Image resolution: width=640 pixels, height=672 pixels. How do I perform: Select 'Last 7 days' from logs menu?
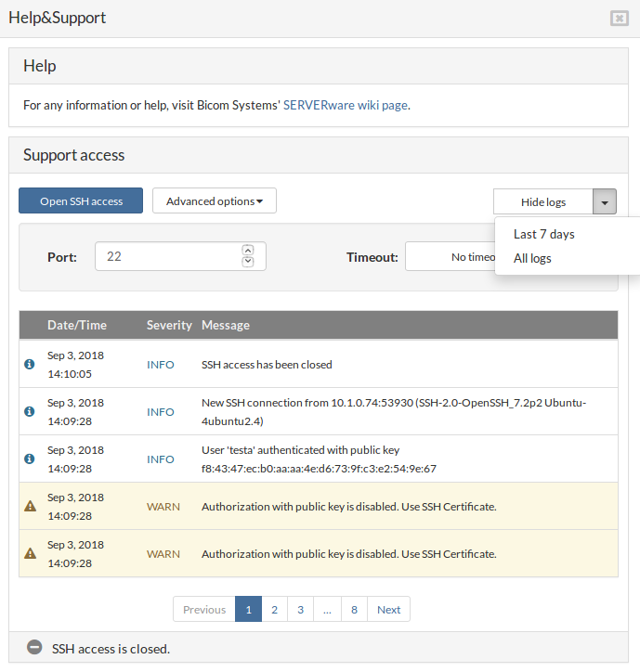[x=544, y=234]
